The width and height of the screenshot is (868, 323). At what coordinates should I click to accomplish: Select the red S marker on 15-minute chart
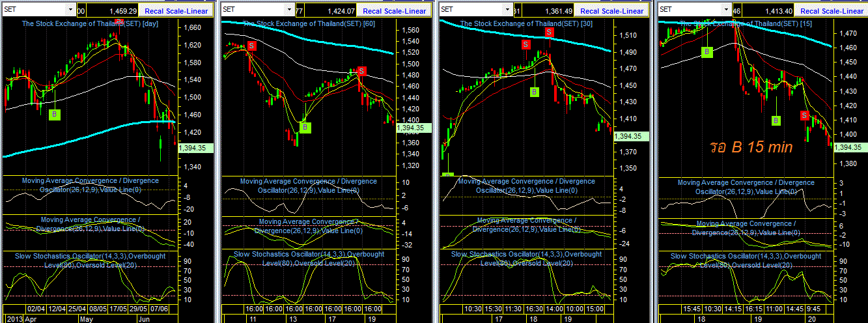805,115
